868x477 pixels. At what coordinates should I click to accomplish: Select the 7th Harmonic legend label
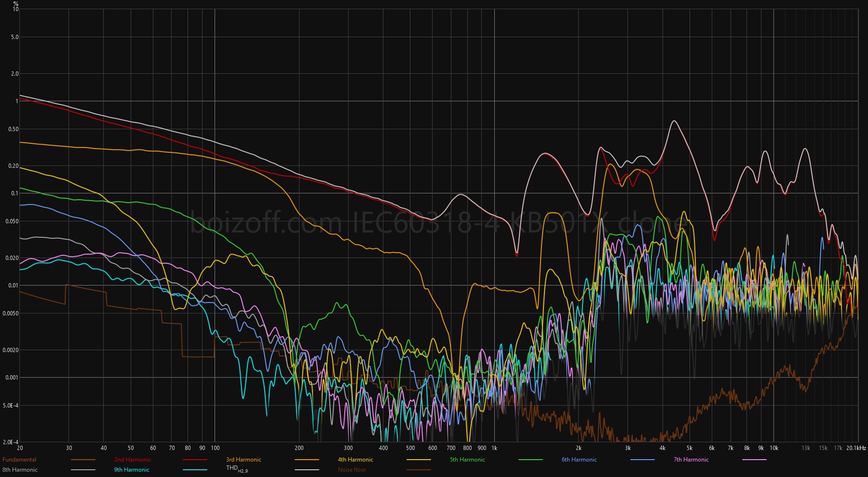[x=691, y=460]
